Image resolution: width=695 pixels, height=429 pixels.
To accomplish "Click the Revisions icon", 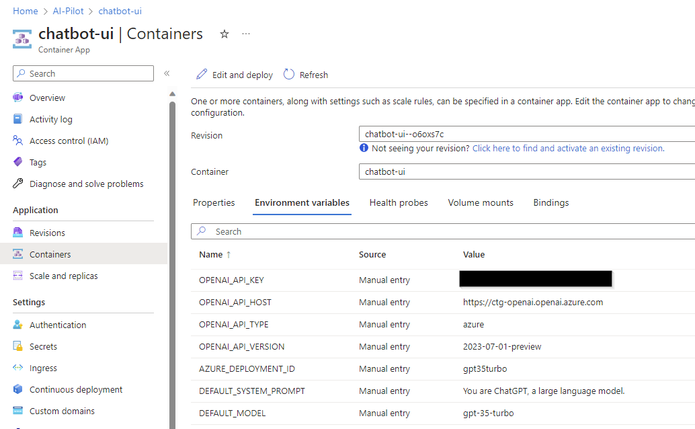I will pyautogui.click(x=18, y=232).
